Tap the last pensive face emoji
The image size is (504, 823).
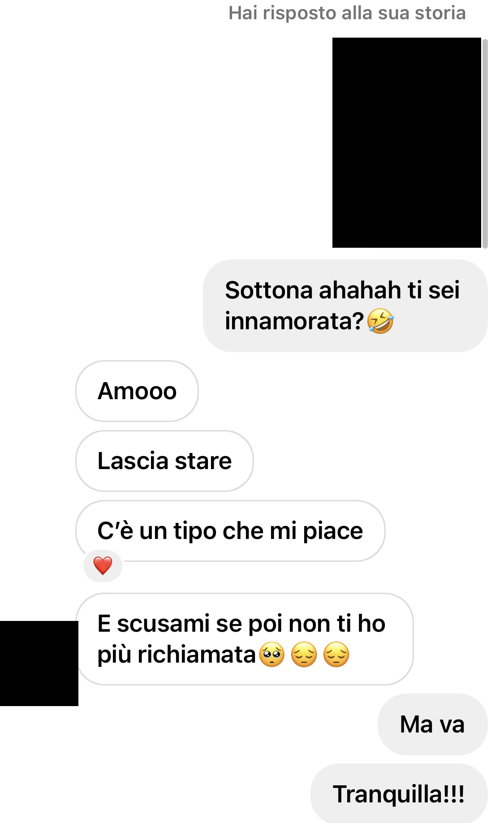point(336,655)
